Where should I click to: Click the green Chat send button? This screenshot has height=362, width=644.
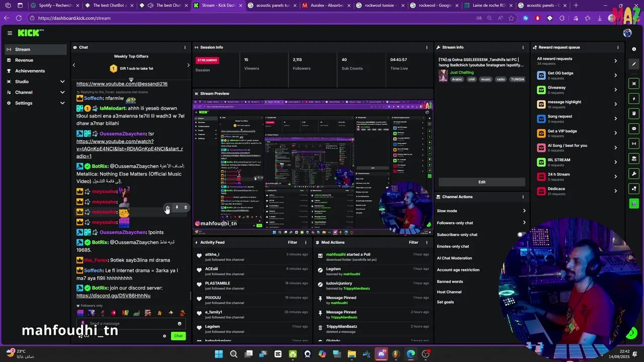tap(178, 336)
